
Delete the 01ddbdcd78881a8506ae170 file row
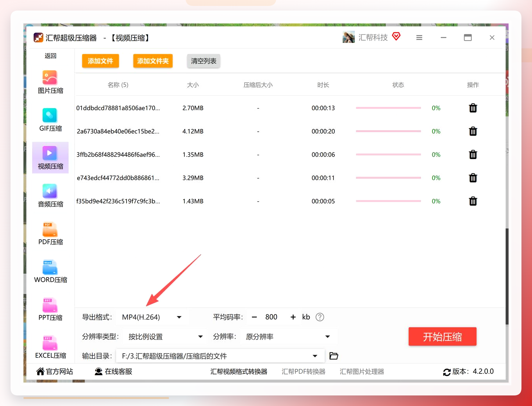tap(473, 108)
